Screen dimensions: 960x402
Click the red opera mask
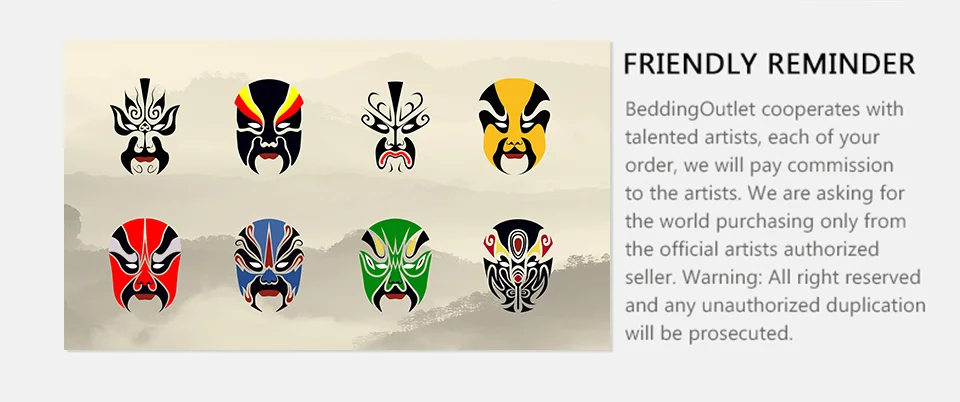tap(145, 264)
